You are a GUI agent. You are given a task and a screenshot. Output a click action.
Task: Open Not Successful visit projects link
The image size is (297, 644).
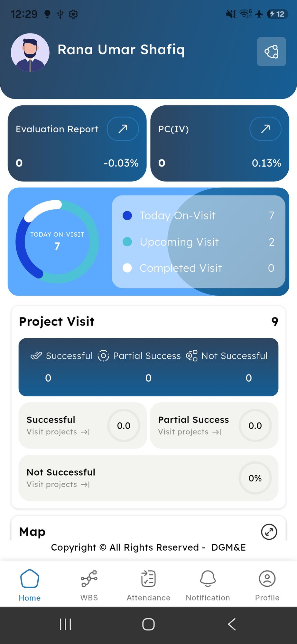pyautogui.click(x=58, y=484)
